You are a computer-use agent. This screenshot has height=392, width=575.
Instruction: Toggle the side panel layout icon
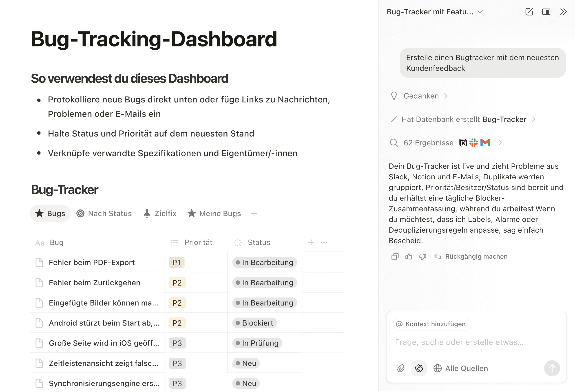tap(546, 12)
